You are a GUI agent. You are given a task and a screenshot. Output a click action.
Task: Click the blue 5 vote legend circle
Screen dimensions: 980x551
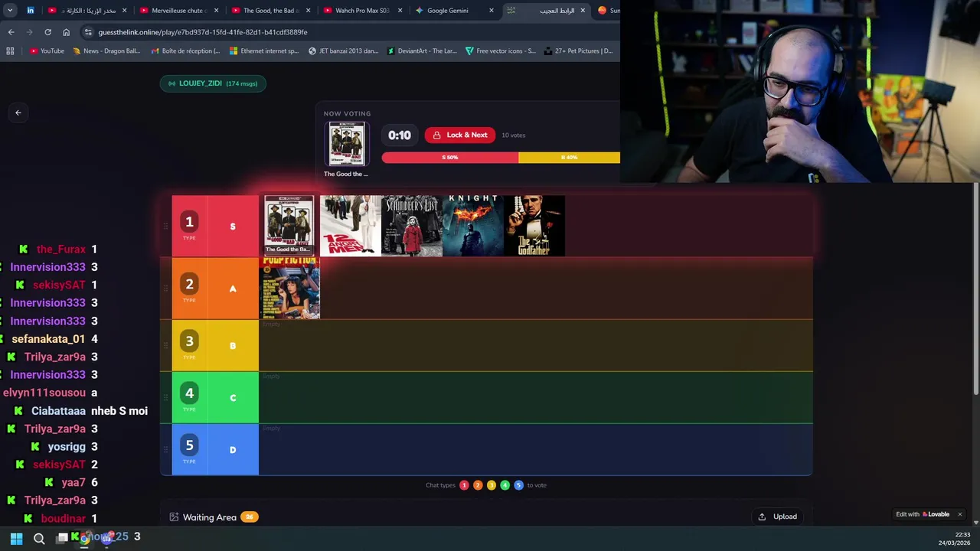coord(518,485)
